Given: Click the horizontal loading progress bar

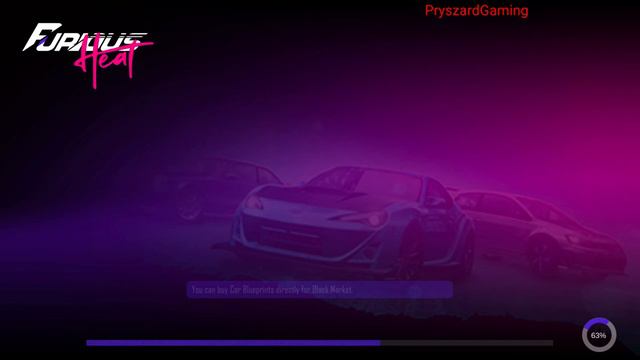Looking at the screenshot, I should click(320, 343).
